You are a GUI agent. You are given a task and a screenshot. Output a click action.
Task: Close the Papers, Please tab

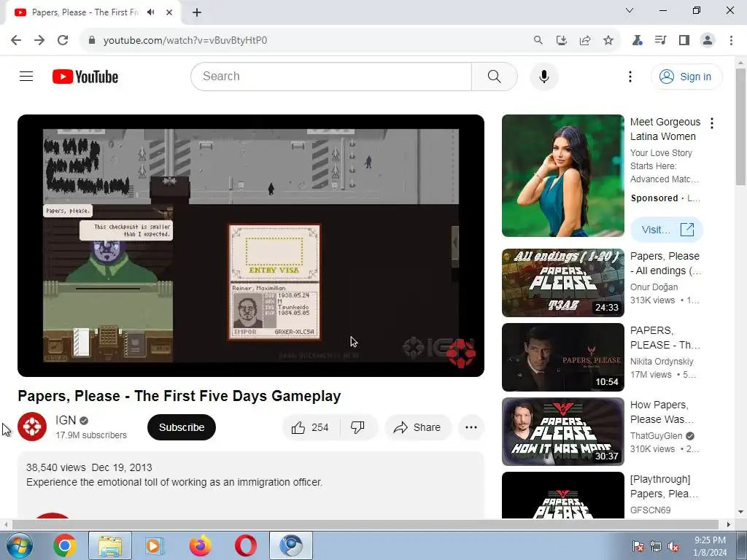pyautogui.click(x=169, y=12)
